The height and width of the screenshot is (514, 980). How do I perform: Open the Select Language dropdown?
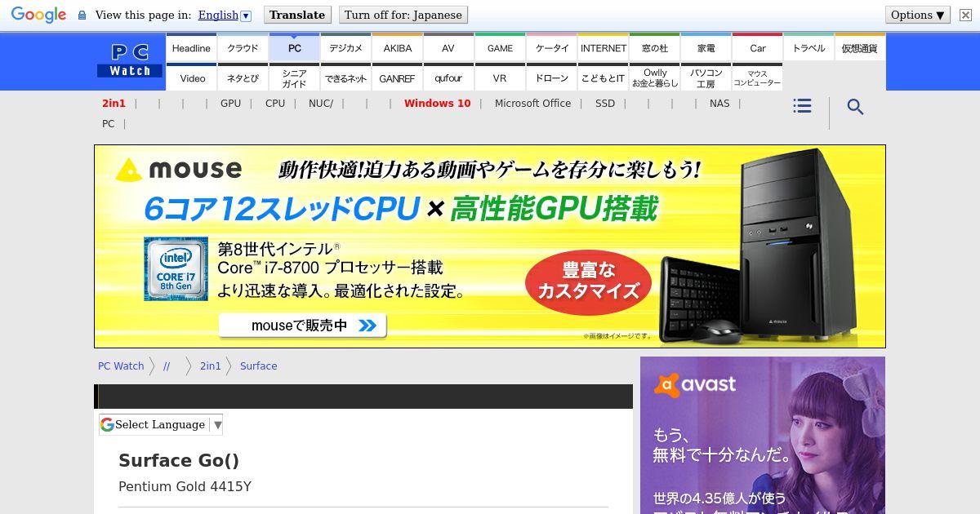click(161, 424)
